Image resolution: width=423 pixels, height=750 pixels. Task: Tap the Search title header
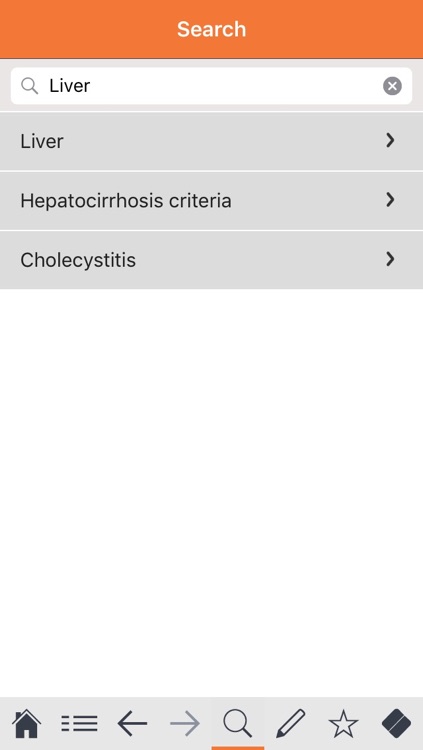click(212, 29)
